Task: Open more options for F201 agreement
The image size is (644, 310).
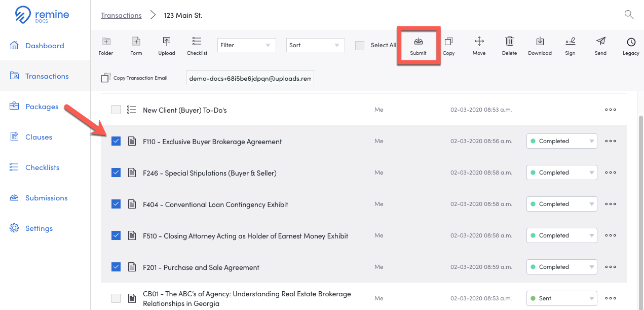Action: (611, 267)
